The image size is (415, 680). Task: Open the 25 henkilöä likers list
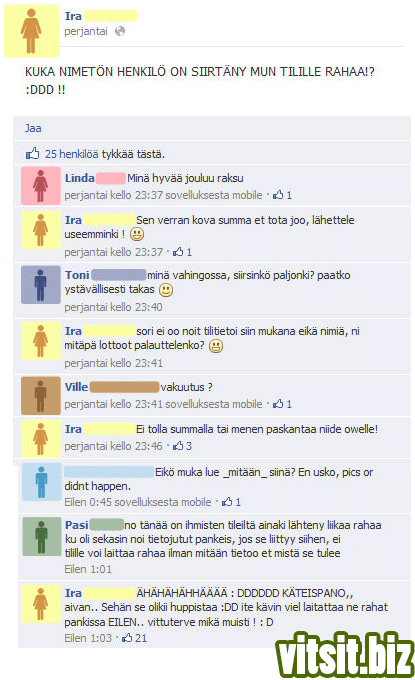pyautogui.click(x=72, y=154)
